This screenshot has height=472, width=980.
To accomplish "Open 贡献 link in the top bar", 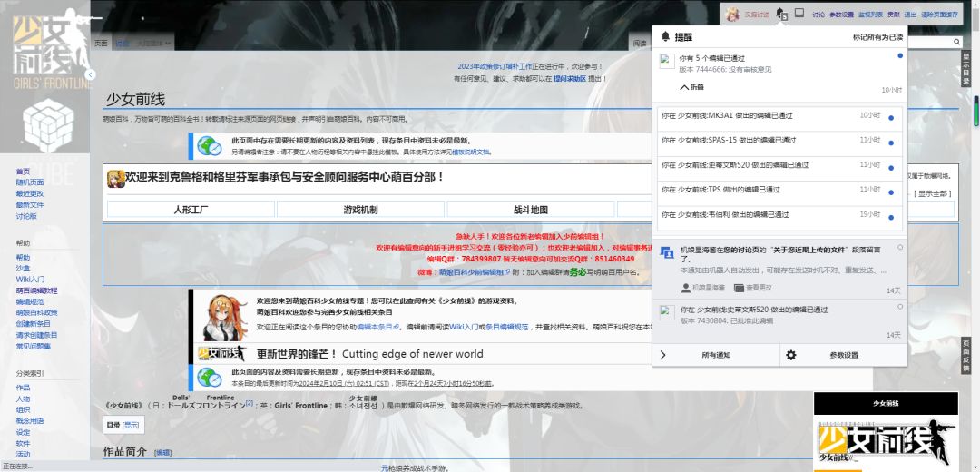I will tap(895, 15).
